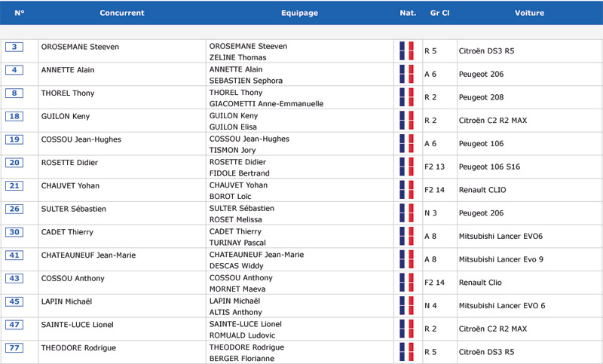Click the flag in THEODORE Rodrigue's row
The image size is (603, 364).
coord(406,352)
